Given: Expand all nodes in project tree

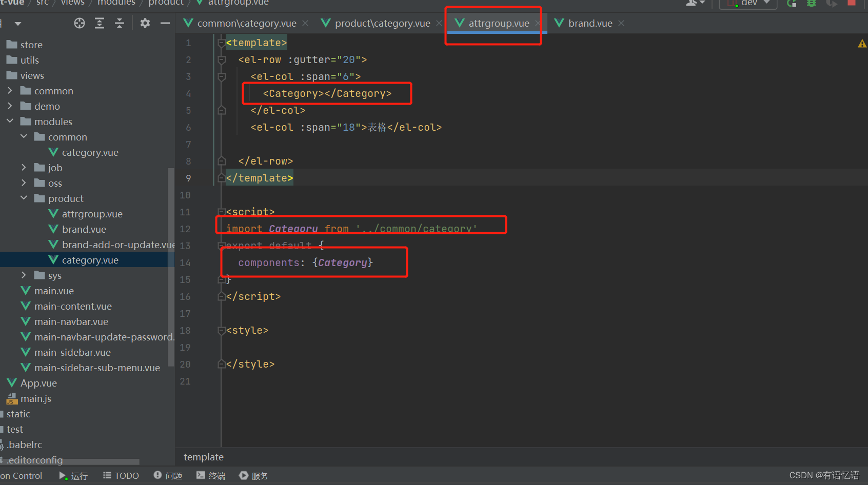Looking at the screenshot, I should click(100, 23).
